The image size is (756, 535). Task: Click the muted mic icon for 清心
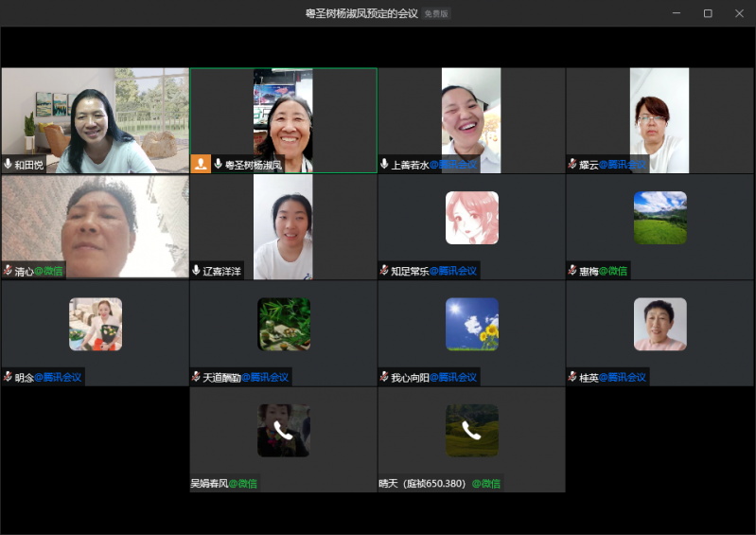(x=9, y=271)
